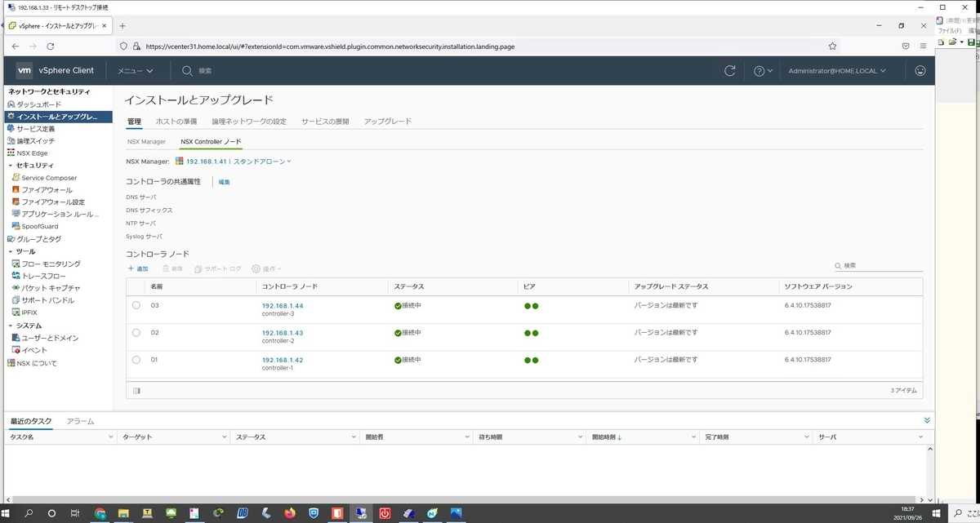
Task: Click the SpoofGuard icon
Action: click(x=16, y=226)
